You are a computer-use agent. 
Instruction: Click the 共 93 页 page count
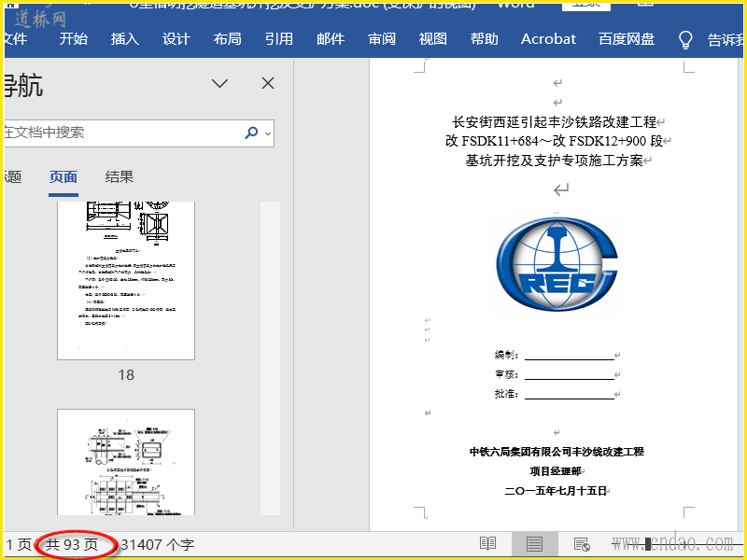coord(72,544)
